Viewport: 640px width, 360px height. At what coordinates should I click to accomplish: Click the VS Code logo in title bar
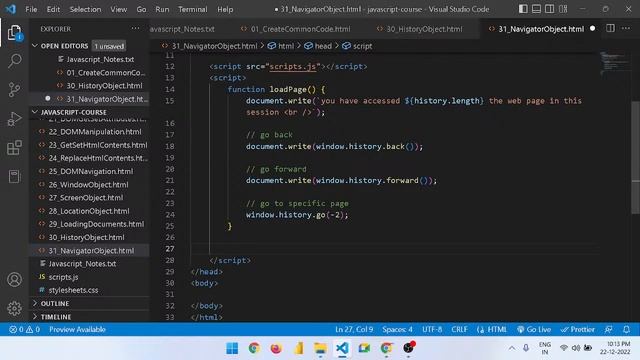[x=11, y=9]
